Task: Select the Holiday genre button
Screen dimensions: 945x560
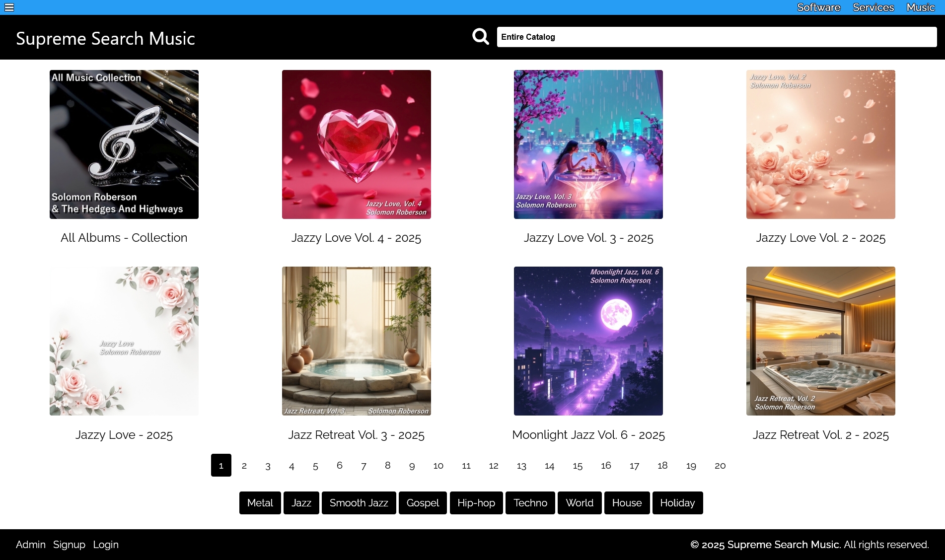Action: click(677, 503)
